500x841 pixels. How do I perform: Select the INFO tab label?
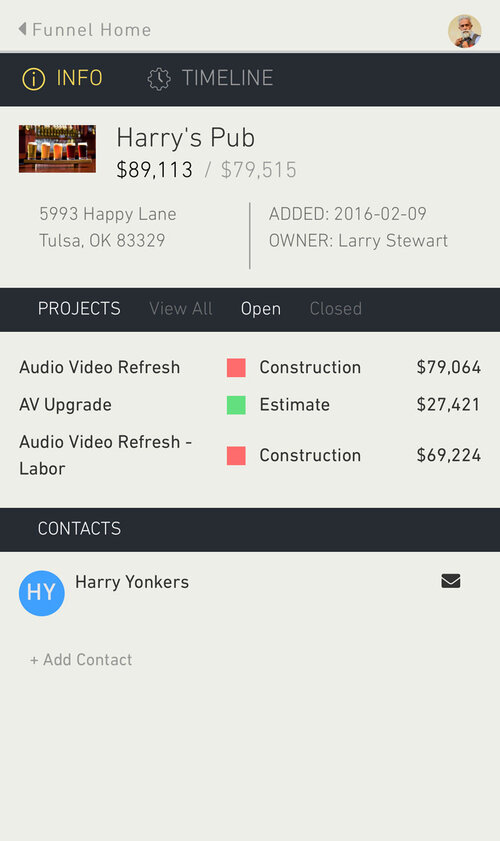click(x=79, y=78)
